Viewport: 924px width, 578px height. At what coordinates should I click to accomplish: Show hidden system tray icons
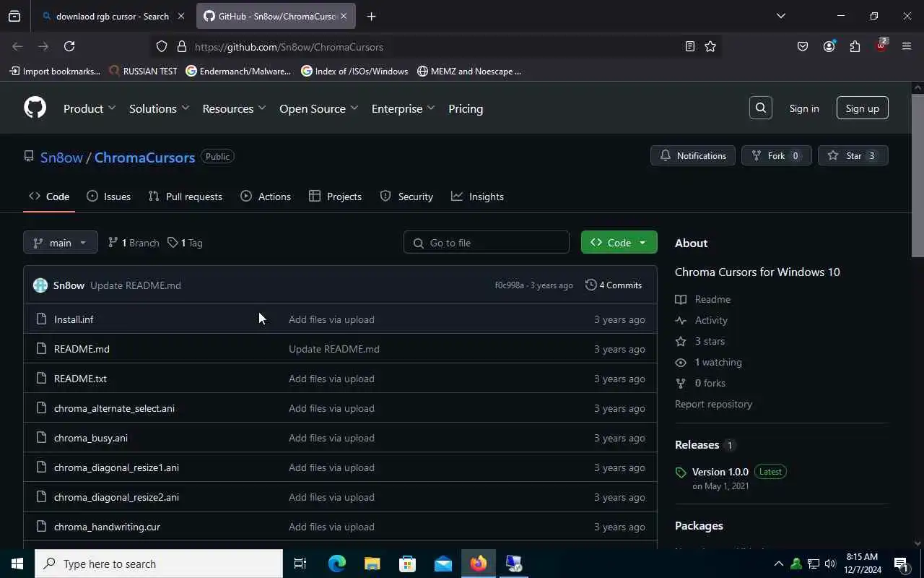[778, 564]
